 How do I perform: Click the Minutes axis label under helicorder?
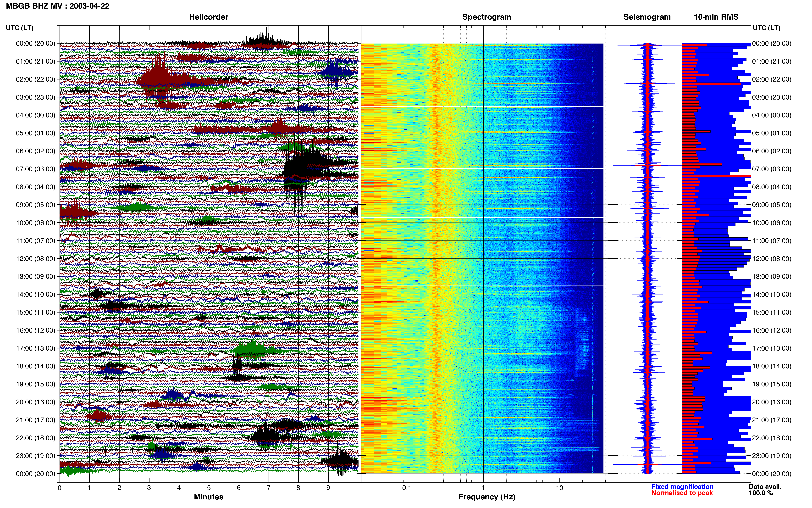pos(209,497)
